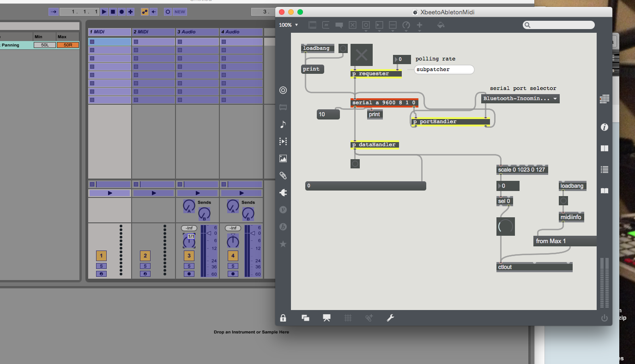Open Max sidebar Video play icon

[283, 142]
